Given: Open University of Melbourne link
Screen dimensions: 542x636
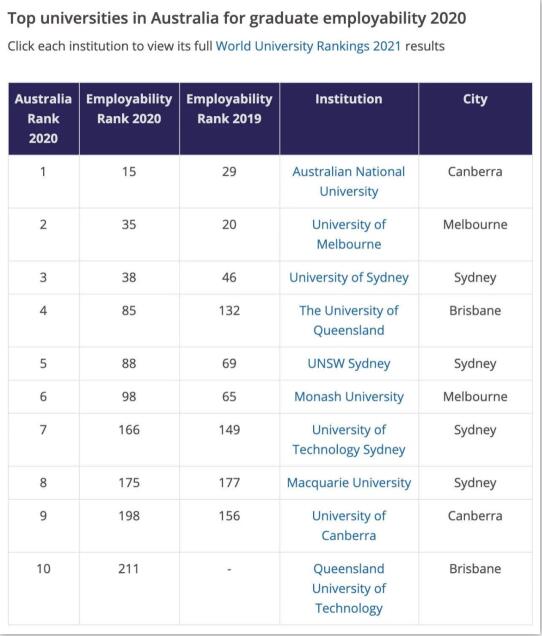Looking at the screenshot, I should coord(348,234).
